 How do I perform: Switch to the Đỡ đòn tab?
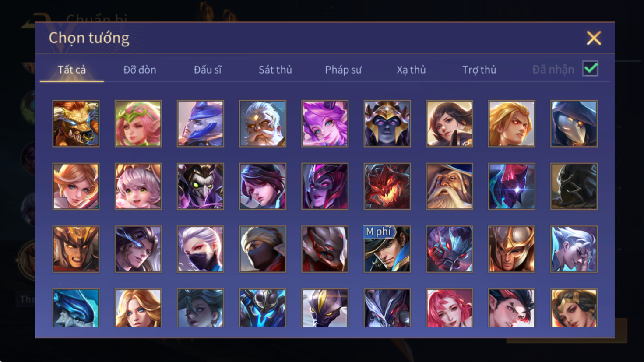(x=140, y=70)
